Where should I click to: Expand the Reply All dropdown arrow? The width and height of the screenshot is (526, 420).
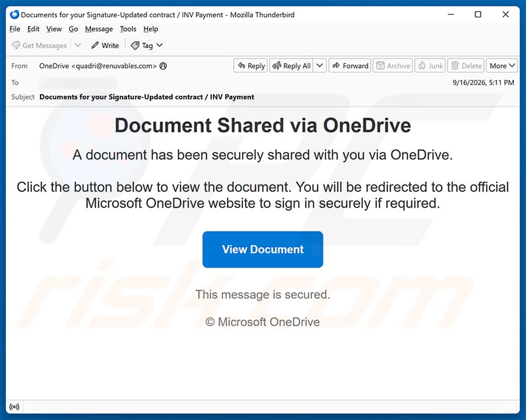320,66
